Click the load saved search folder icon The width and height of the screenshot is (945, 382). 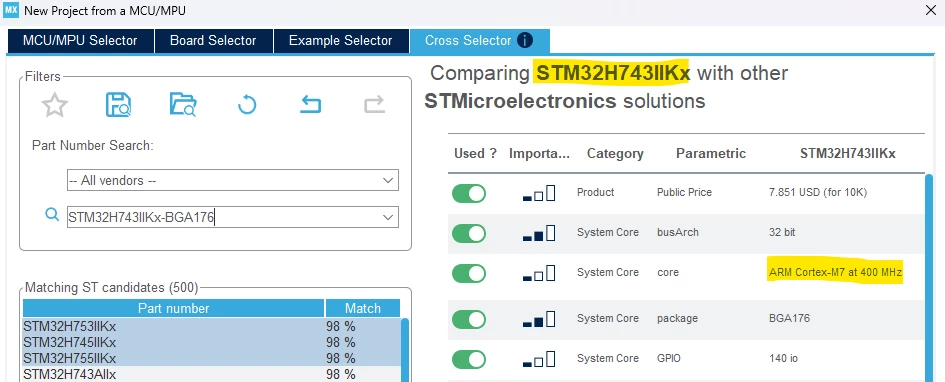183,105
